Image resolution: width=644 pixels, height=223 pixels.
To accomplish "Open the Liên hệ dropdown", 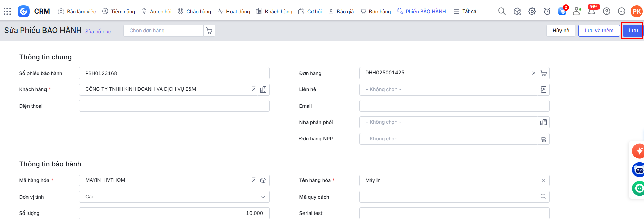I will coord(448,90).
